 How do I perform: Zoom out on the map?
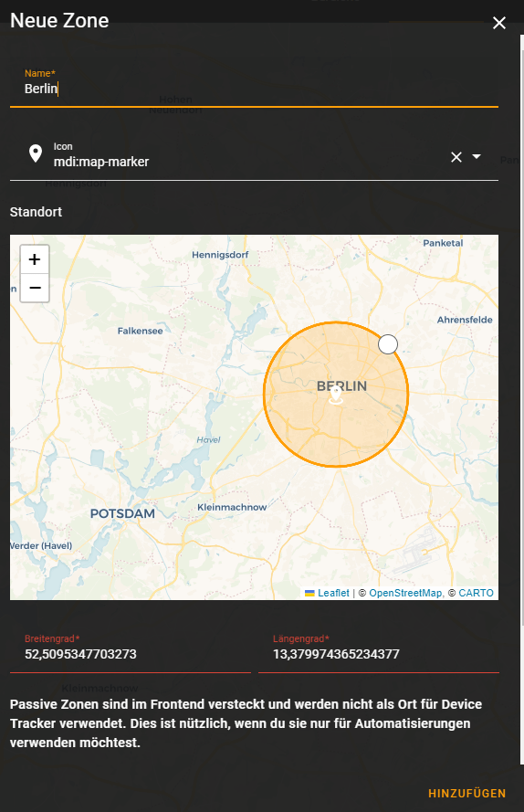point(35,288)
